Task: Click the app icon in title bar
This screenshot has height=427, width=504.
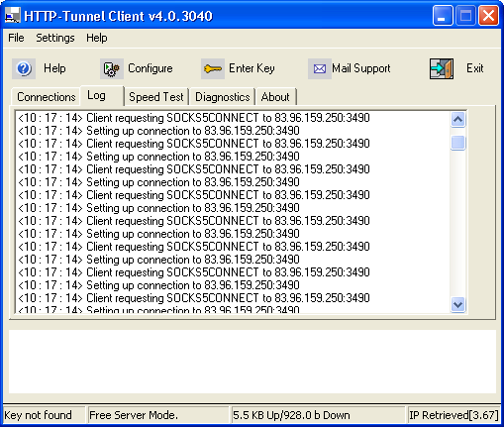Action: 13,15
